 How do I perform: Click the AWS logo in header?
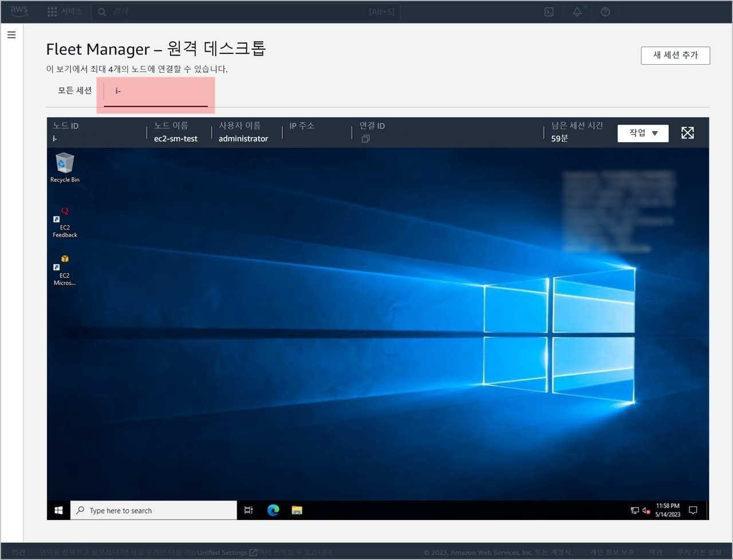click(x=19, y=11)
